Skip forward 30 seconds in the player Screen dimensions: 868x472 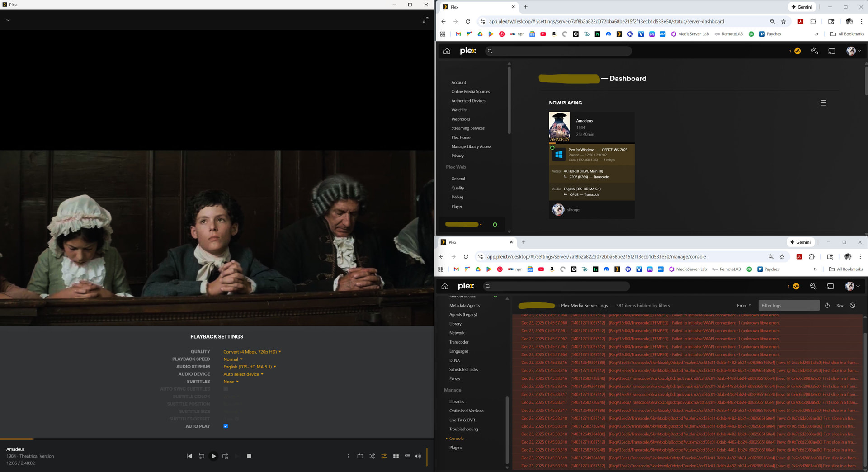point(225,456)
